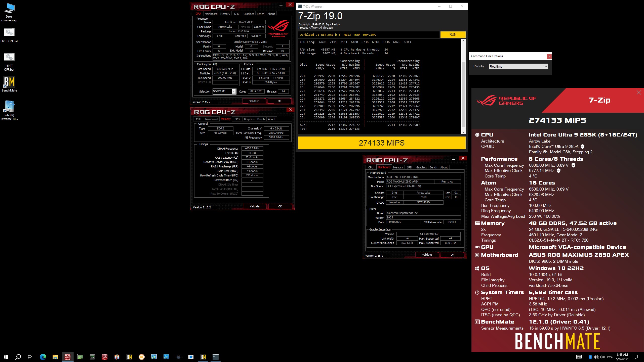Click the NB Frequency 5401.0 MHz value
This screenshot has height=362, width=644.
[x=276, y=137]
